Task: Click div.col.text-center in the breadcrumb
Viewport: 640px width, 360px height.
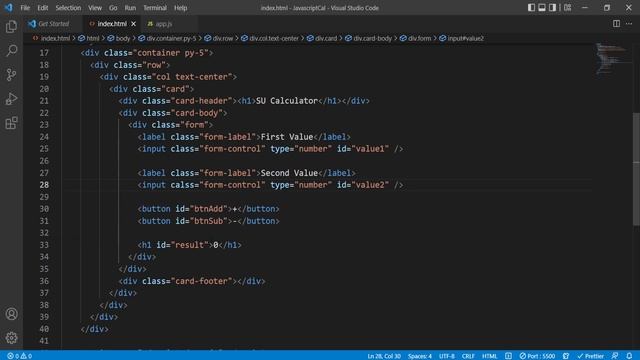Action: click(274, 38)
